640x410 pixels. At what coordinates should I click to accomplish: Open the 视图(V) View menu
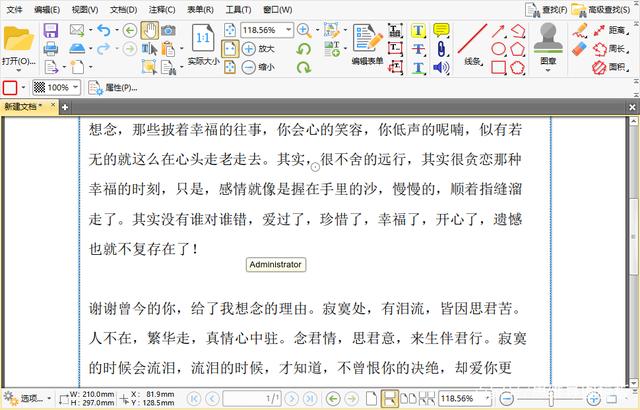coord(85,9)
